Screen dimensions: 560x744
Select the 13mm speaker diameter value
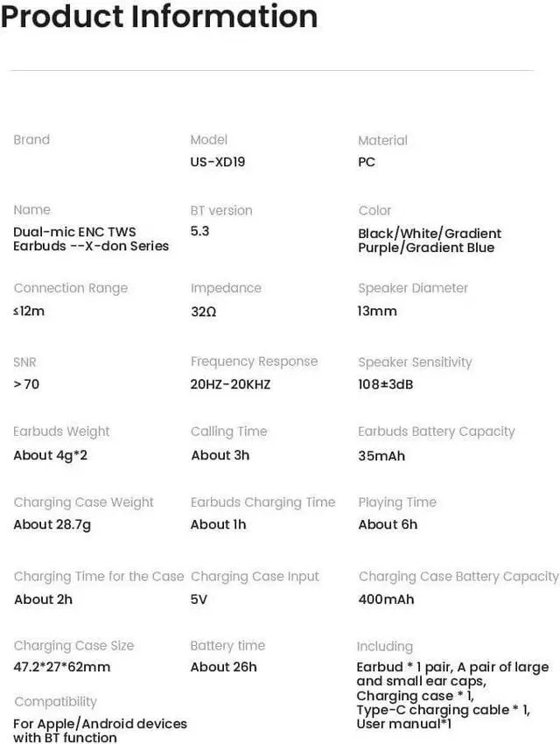(377, 311)
